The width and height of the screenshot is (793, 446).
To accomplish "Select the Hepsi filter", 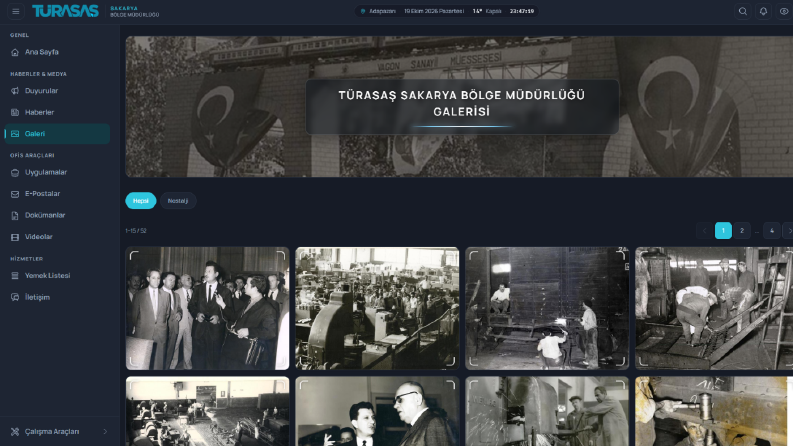I will 141,201.
